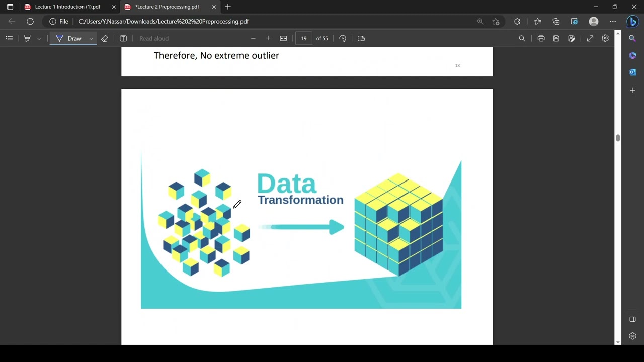
Task: Click scrollbar down arrow
Action: pos(618,342)
